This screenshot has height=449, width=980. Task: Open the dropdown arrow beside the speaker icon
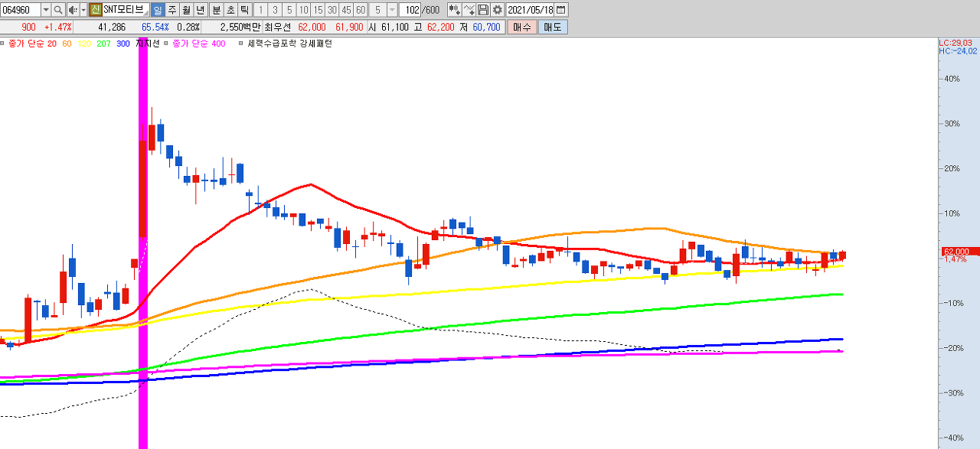click(x=82, y=10)
